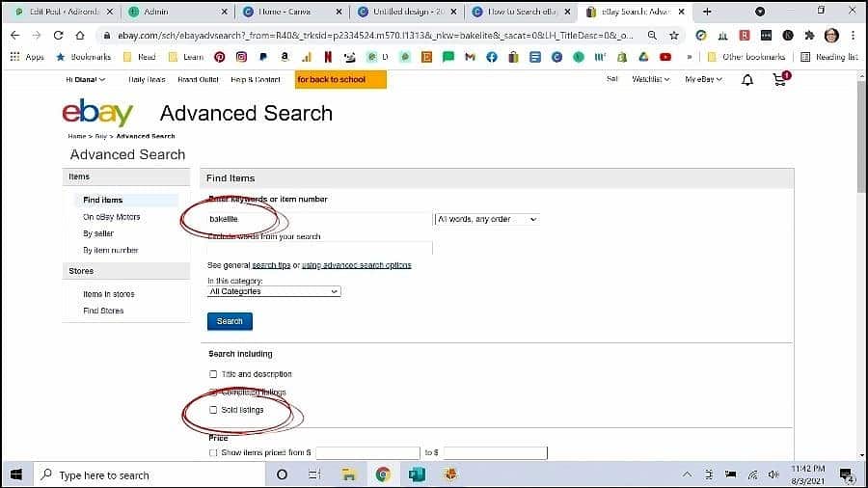Expand the All Categories dropdown
The image size is (868, 488).
point(274,291)
